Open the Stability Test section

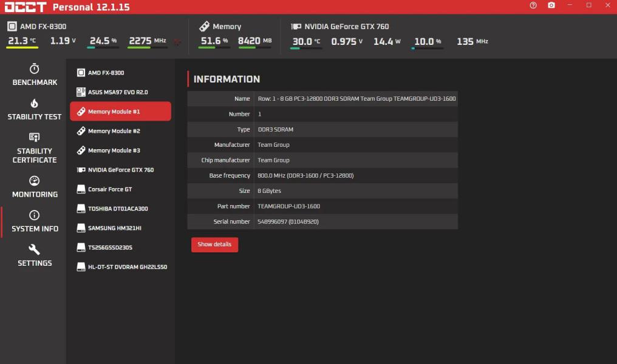click(x=35, y=109)
